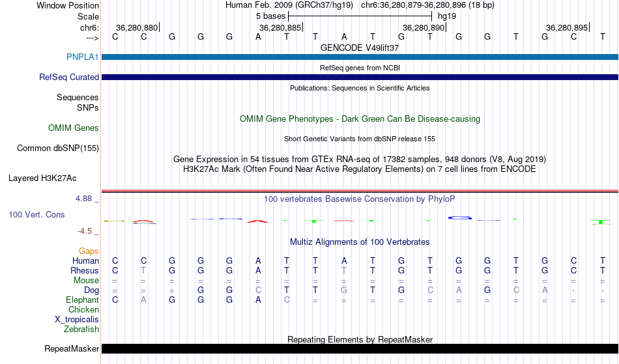This screenshot has height=364, width=619.
Task: Select the Rhesus alignment row label
Action: point(85,270)
